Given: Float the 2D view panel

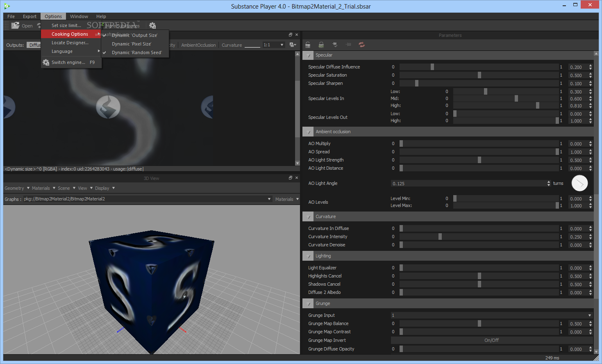Looking at the screenshot, I should (291, 35).
